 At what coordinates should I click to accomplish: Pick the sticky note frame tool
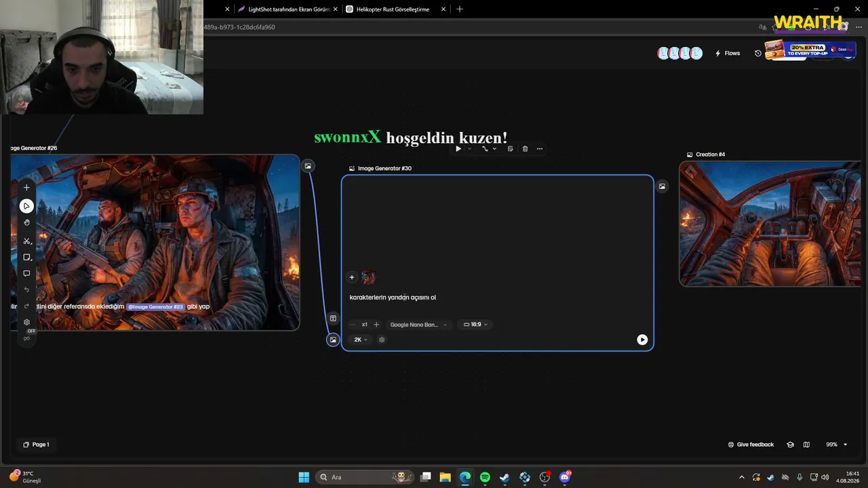click(x=27, y=258)
